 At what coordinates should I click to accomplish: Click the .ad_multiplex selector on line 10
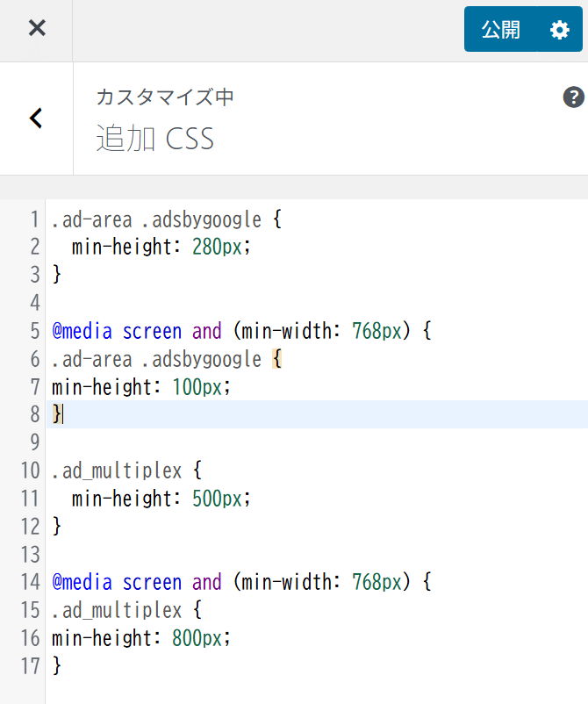pos(117,471)
